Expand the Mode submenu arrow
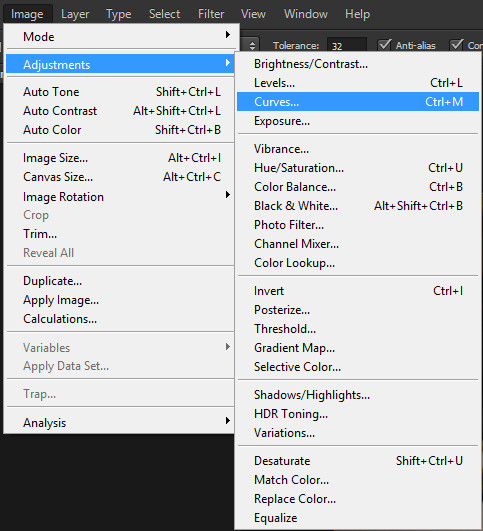Screen dimensions: 483x531 coord(228,35)
